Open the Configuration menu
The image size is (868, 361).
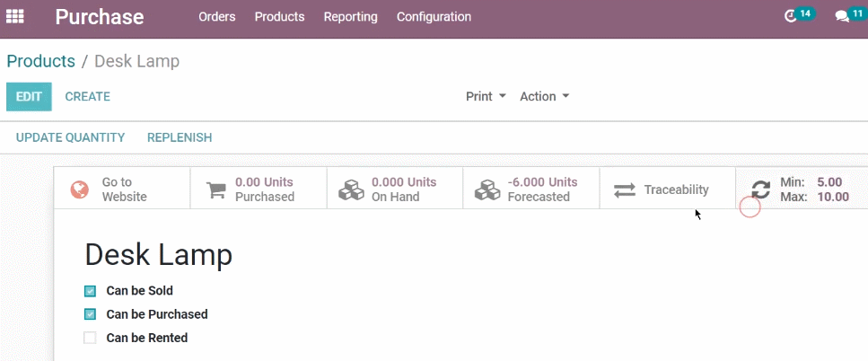(434, 17)
